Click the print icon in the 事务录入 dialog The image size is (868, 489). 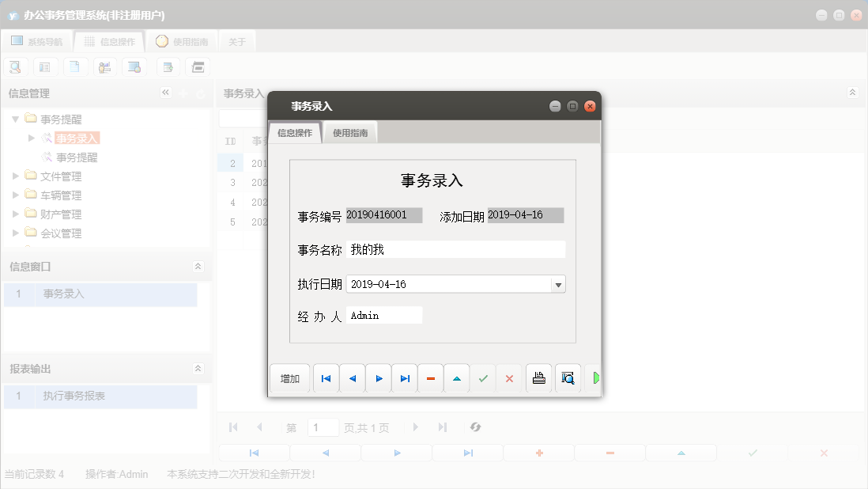click(x=538, y=378)
